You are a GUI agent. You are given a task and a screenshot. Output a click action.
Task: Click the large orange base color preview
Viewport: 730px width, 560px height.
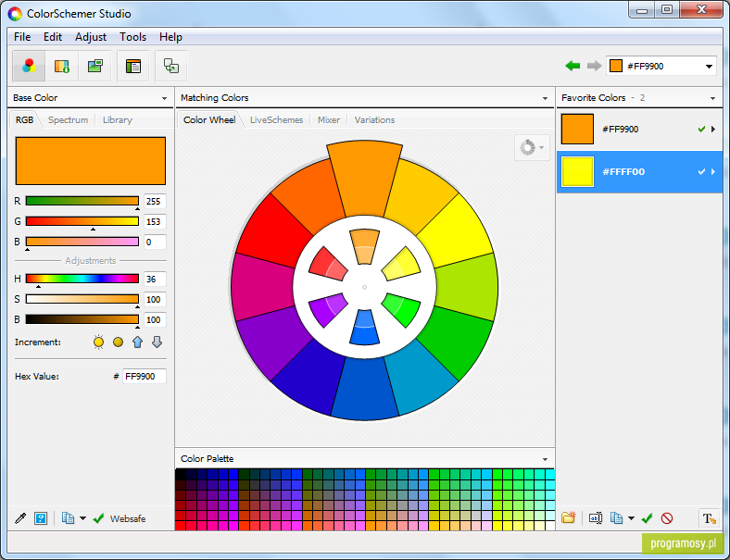(91, 161)
